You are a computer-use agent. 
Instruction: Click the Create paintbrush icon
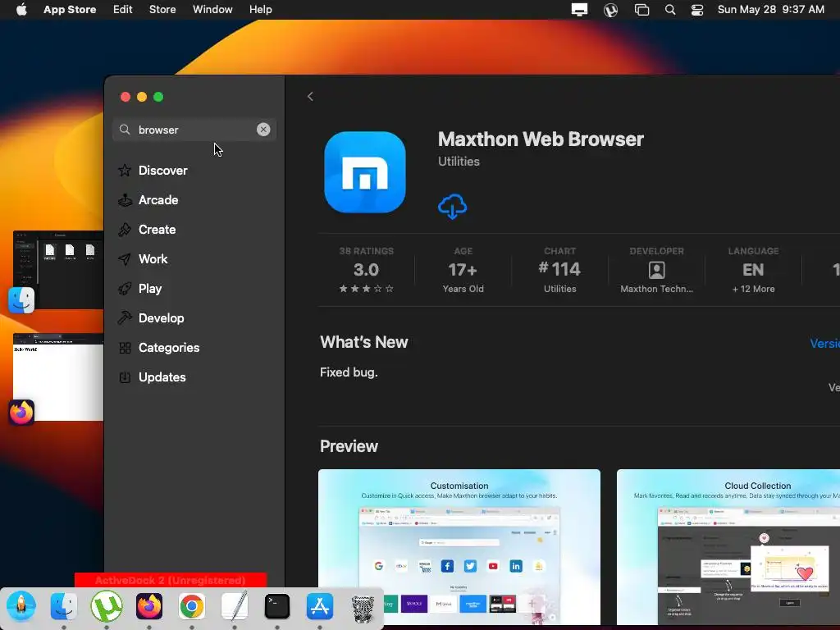125,230
